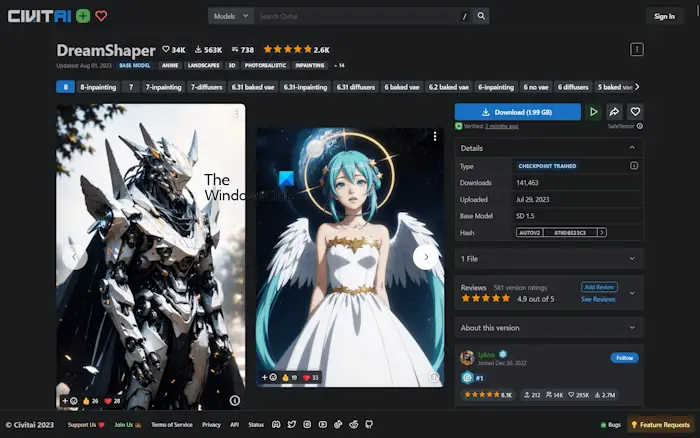Open the Discord footer icon
This screenshot has width=700, height=438.
276,424
